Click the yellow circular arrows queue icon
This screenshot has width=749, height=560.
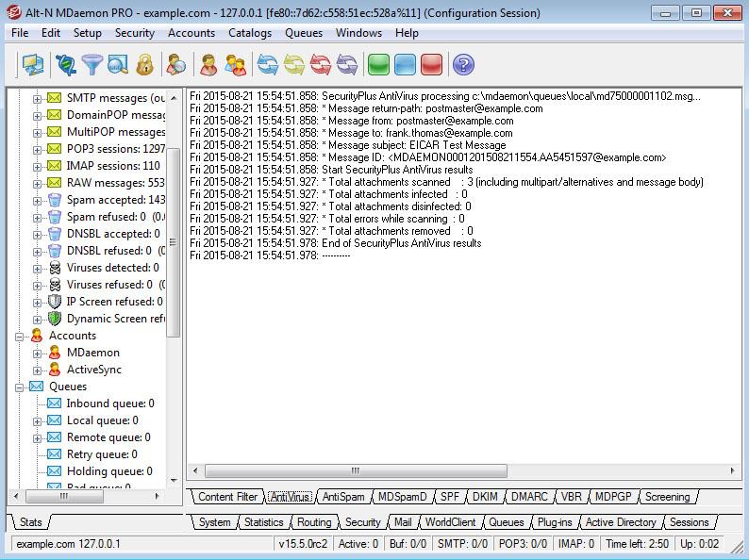point(293,65)
